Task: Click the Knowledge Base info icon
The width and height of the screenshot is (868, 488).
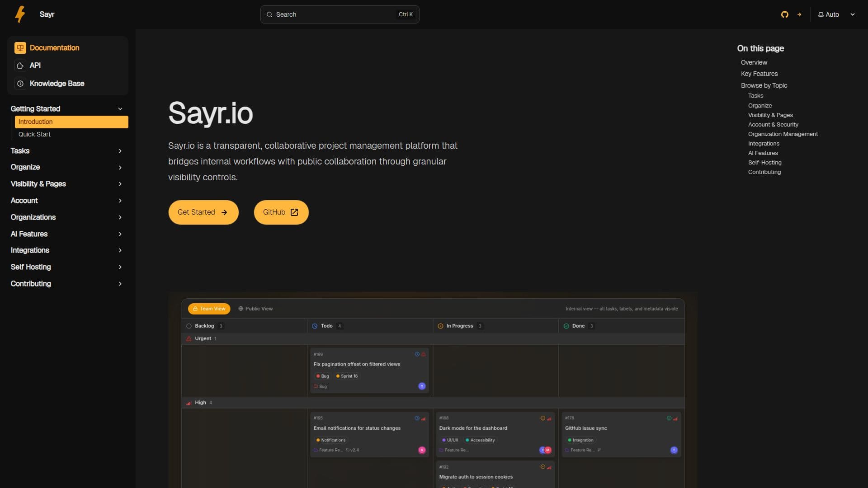Action: click(x=20, y=84)
